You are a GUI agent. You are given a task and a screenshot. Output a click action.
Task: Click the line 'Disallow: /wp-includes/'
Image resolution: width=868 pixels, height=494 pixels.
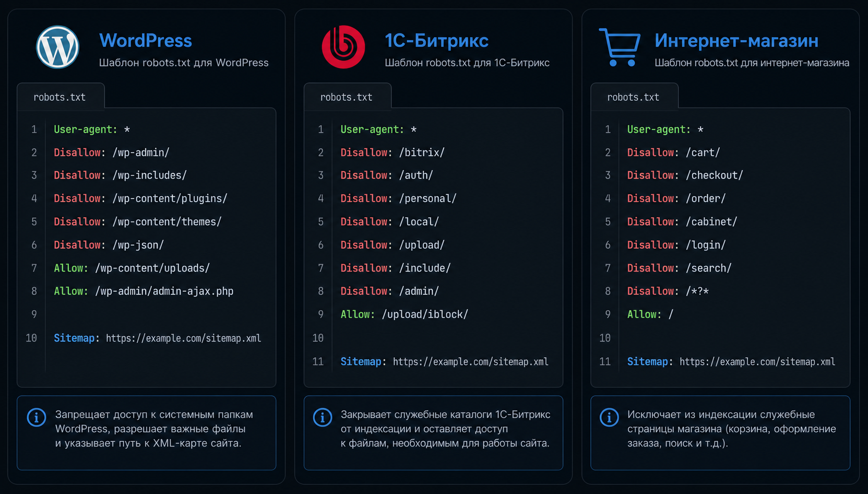120,175
